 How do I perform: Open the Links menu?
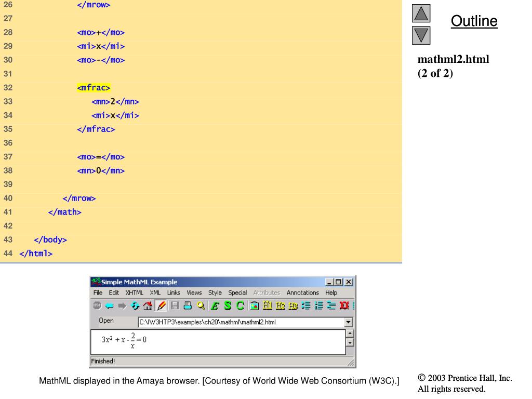[174, 292]
